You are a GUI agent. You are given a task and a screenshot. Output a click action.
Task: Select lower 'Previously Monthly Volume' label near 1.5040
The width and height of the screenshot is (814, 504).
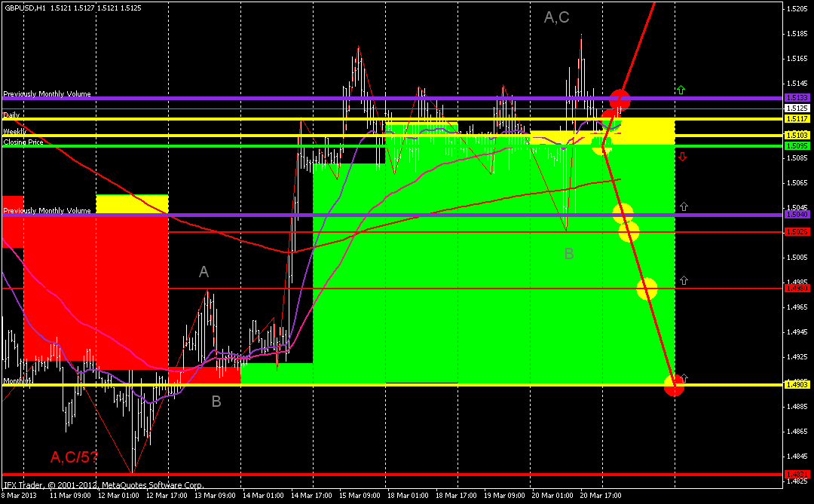(x=47, y=211)
